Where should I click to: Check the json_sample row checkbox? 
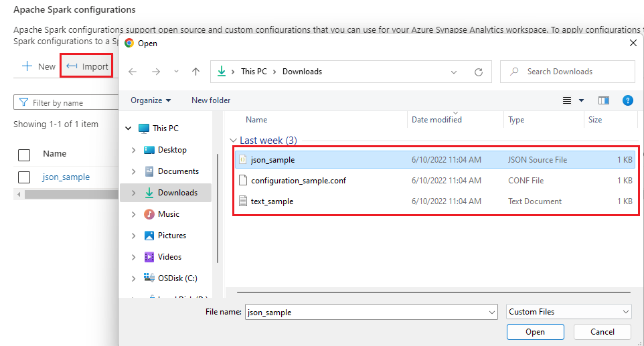click(24, 177)
